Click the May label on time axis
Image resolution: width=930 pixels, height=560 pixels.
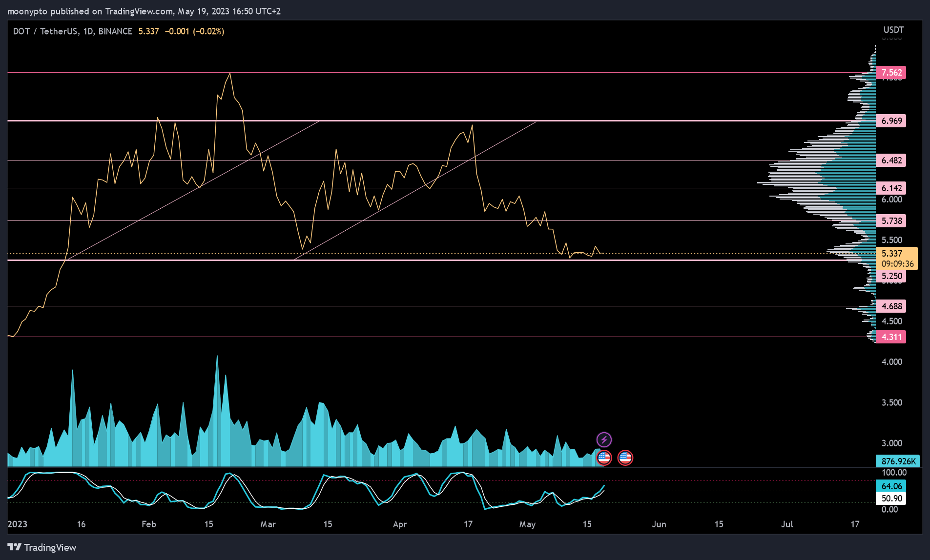click(x=527, y=524)
